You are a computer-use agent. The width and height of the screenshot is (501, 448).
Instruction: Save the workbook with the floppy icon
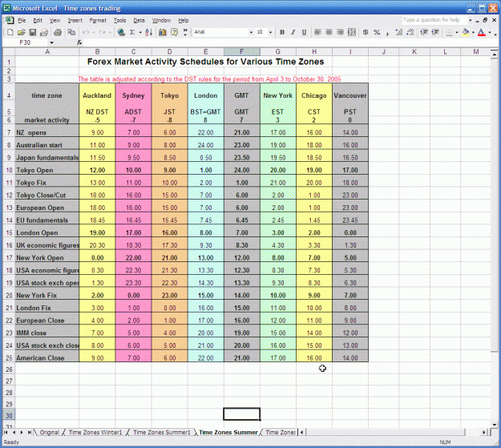tap(32, 32)
